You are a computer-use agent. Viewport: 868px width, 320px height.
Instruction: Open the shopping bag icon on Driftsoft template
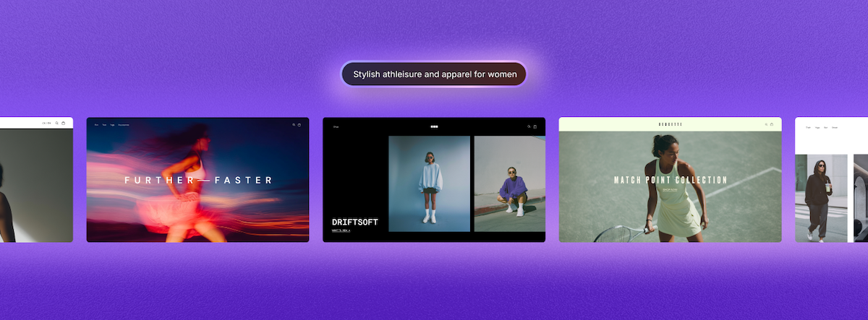coord(535,126)
